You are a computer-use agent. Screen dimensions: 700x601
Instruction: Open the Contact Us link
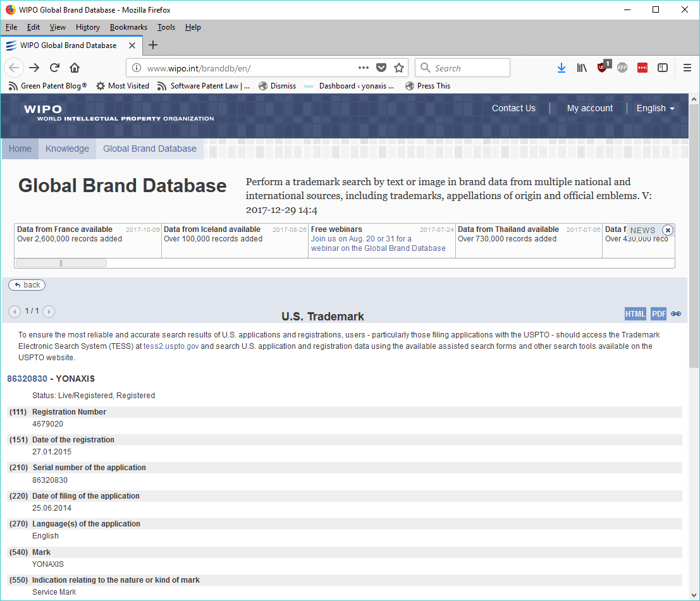pyautogui.click(x=513, y=109)
